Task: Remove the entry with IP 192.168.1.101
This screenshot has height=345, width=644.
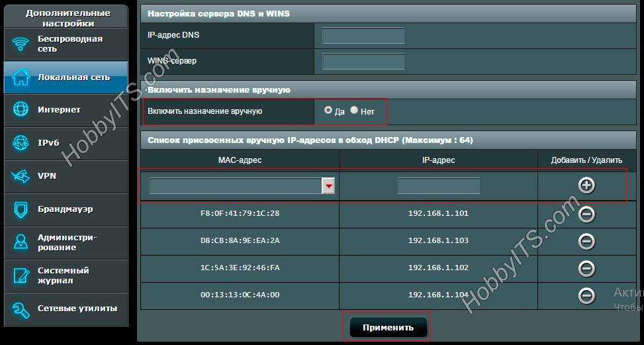Action: pos(586,214)
